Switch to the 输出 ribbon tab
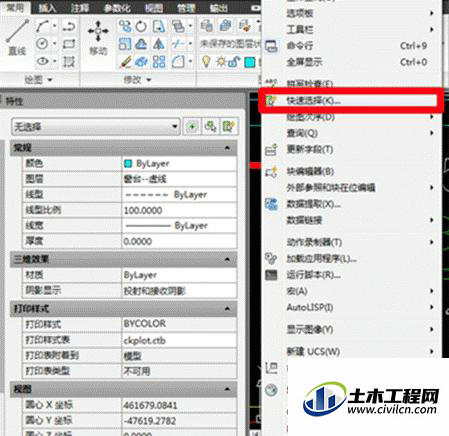Screen dimensions: 449x436 [218, 8]
